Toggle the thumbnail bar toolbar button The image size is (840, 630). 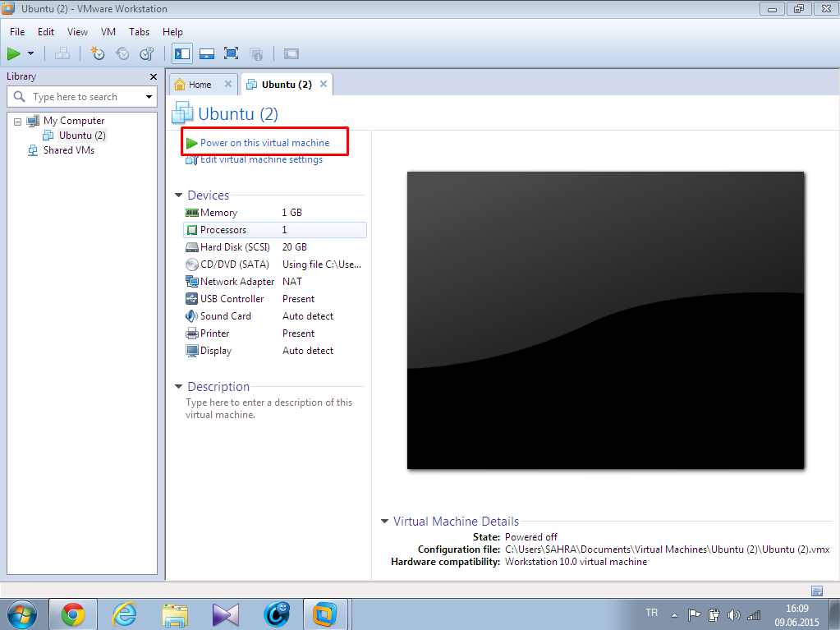(x=207, y=53)
